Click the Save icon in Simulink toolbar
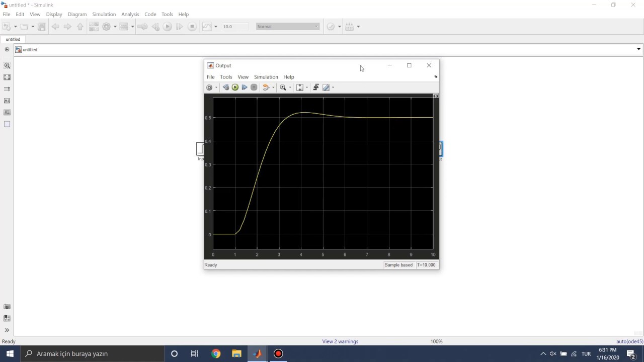The width and height of the screenshot is (644, 362). 42,27
